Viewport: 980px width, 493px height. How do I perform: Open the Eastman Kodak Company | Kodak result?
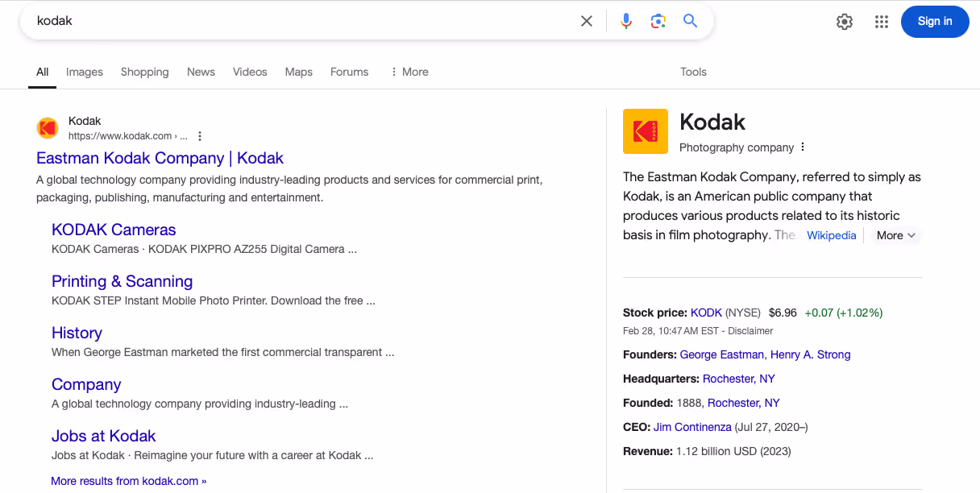(x=160, y=158)
